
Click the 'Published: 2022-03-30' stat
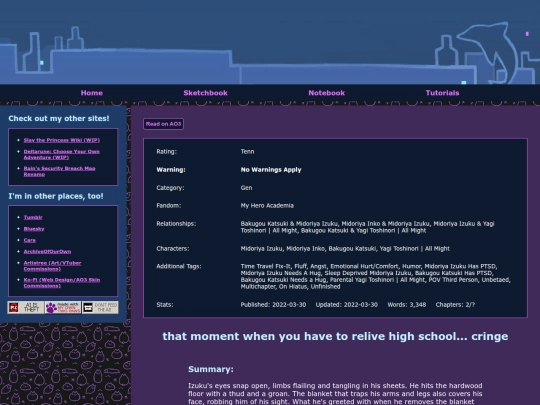tap(273, 305)
